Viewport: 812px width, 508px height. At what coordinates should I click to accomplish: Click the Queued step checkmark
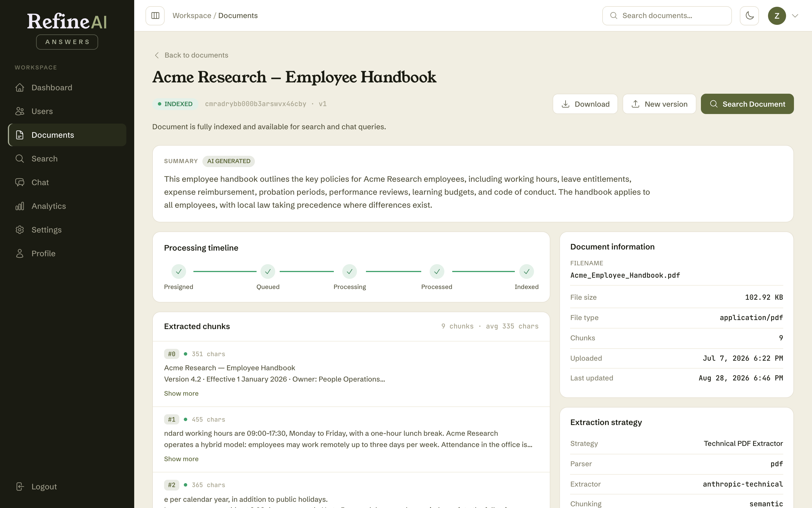(268, 271)
